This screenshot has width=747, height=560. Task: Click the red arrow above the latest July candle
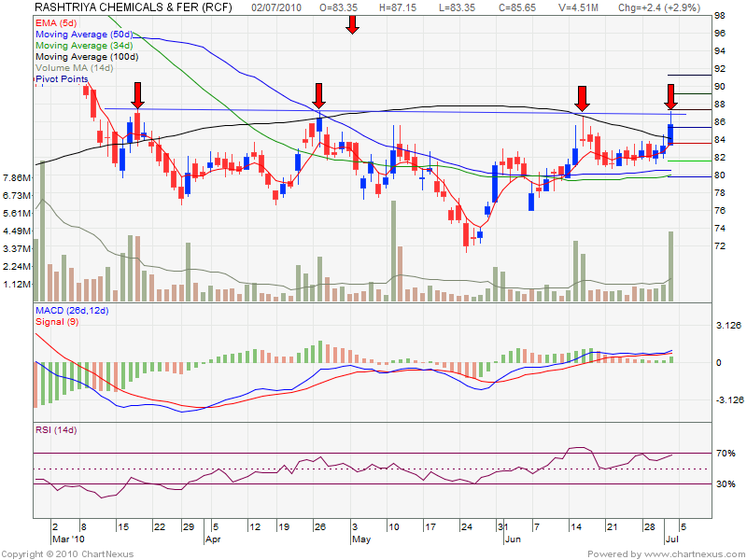[670, 95]
